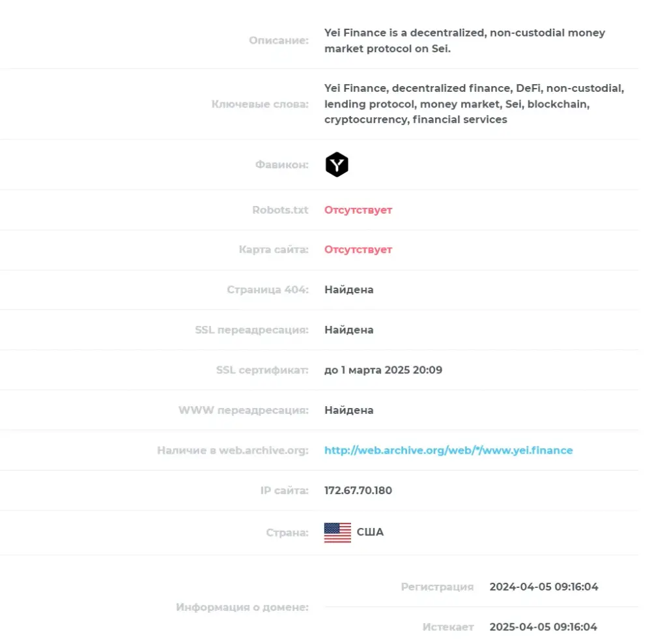Click the site IP 172.67.70.180
Viewport: 667px width, 644px height.
tap(358, 490)
